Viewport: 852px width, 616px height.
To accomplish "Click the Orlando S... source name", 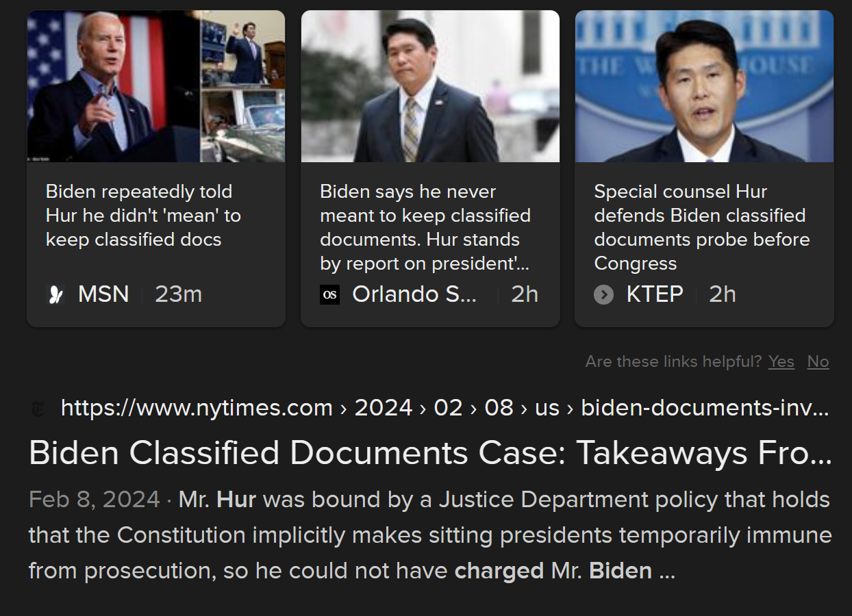I will 414,294.
